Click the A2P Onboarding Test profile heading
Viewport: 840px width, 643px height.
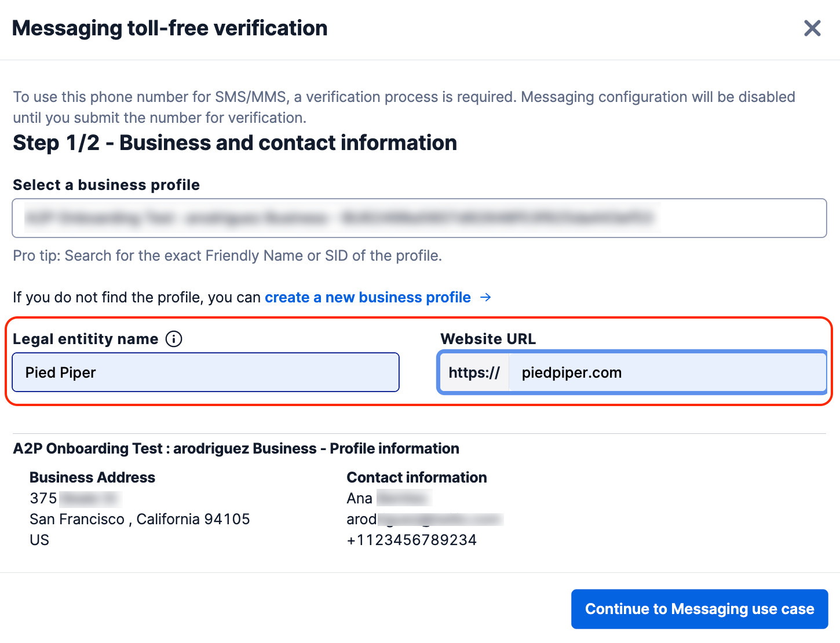(235, 448)
